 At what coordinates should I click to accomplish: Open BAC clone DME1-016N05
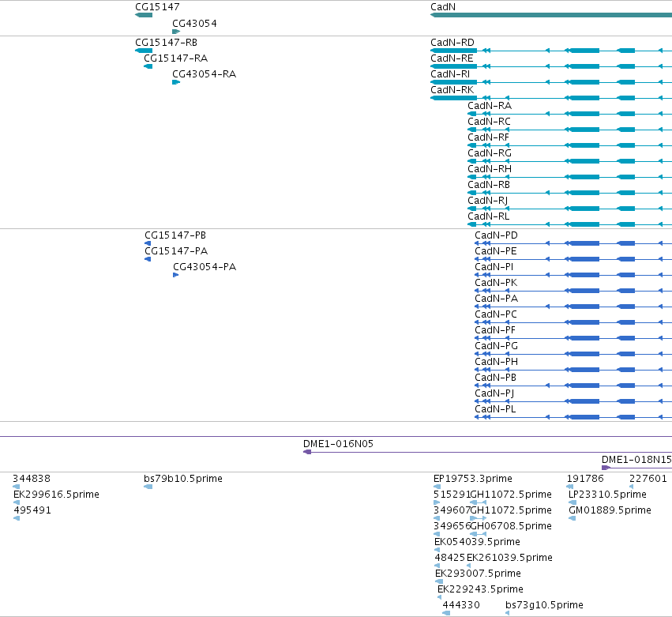338,444
